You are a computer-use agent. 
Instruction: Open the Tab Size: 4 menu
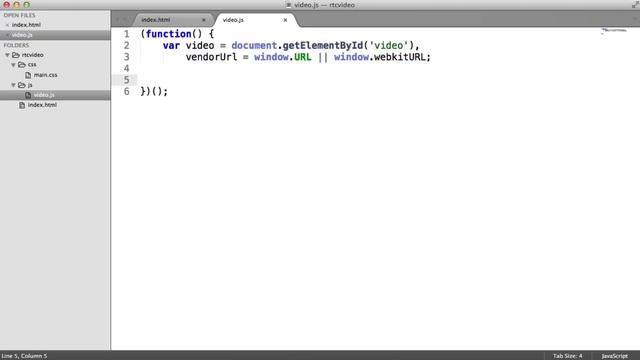point(567,356)
